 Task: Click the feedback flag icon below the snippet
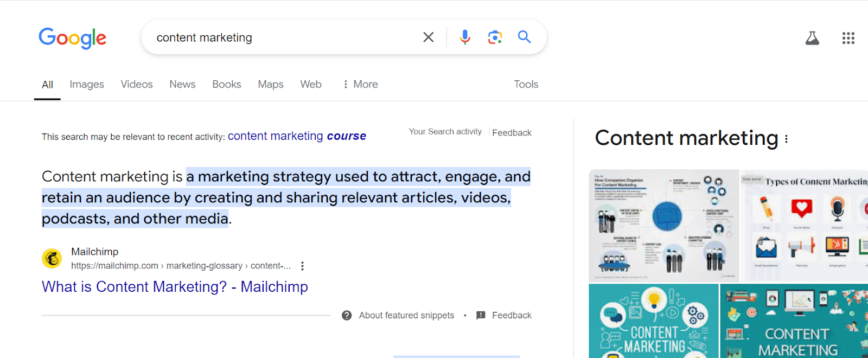coord(481,315)
